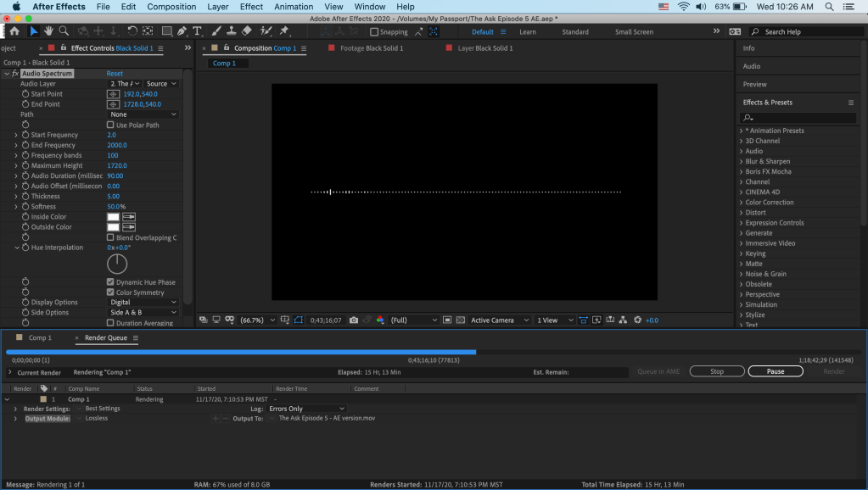Take snapshot with camera icon
This screenshot has height=490, width=868.
354,320
